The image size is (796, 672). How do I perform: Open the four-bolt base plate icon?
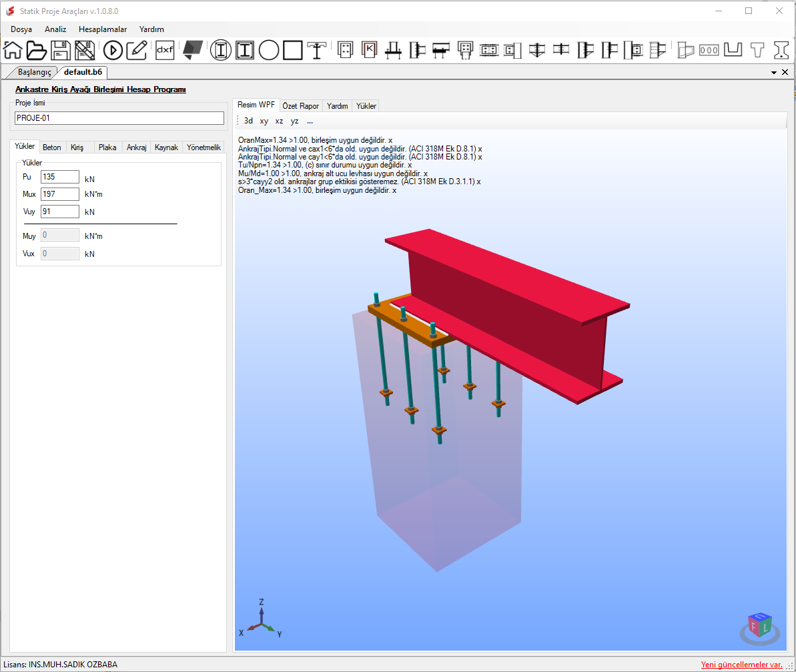[x=345, y=50]
